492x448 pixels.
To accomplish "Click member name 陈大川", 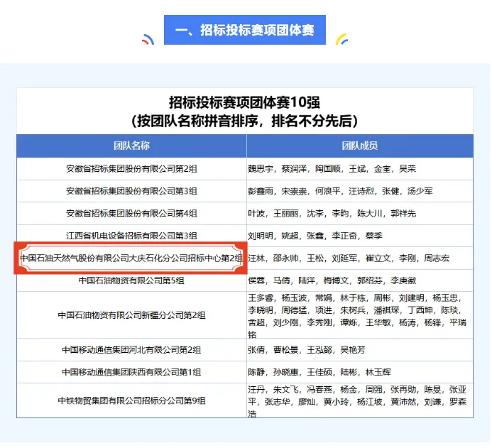I will [370, 214].
